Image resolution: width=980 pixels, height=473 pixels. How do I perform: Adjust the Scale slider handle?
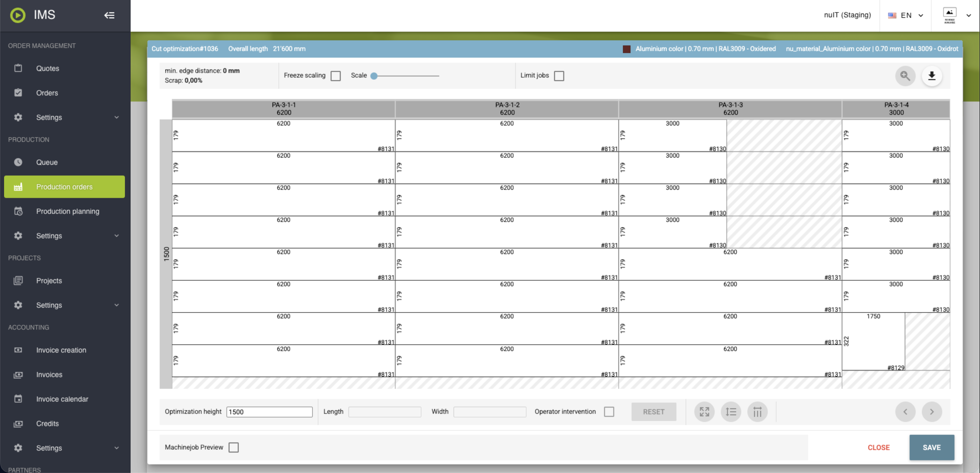pyautogui.click(x=374, y=76)
